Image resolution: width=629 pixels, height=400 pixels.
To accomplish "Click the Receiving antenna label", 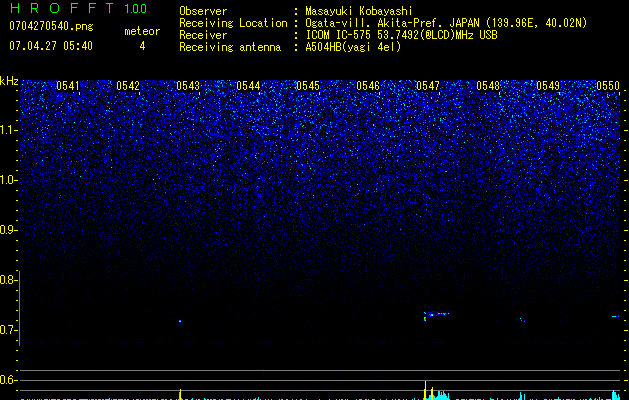I will [230, 47].
